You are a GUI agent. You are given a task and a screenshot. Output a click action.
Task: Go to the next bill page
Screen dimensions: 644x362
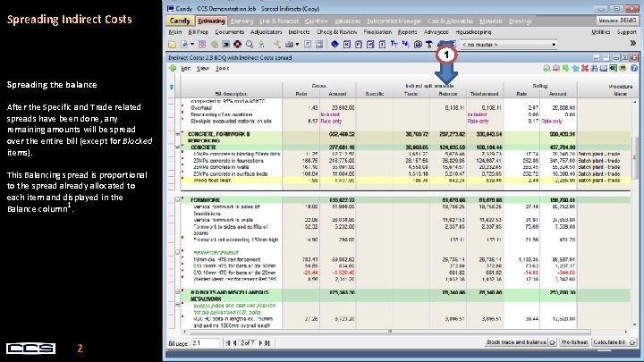[x=260, y=342]
